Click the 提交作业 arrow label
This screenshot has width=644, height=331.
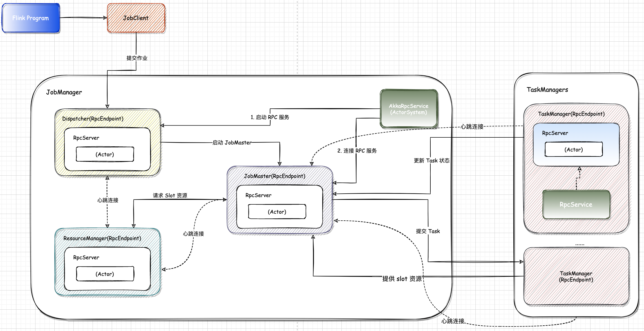pos(137,58)
